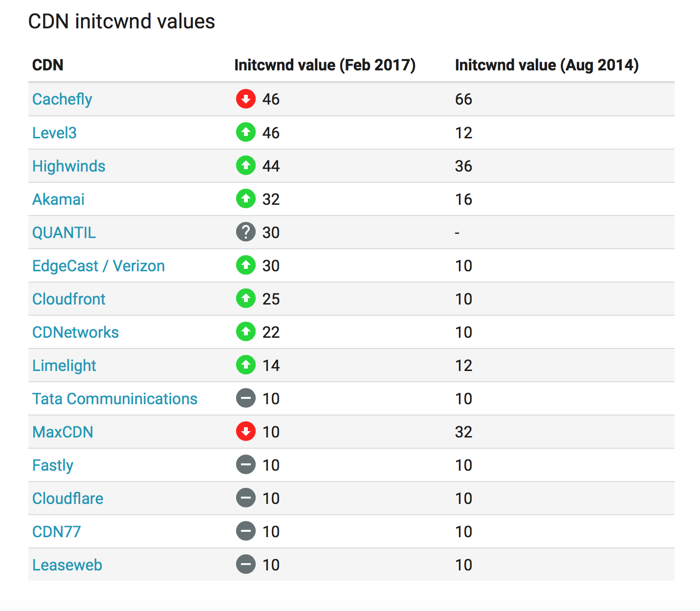The width and height of the screenshot is (700, 611).
Task: Click the grey unchanged icon for CDN77
Action: point(246,531)
